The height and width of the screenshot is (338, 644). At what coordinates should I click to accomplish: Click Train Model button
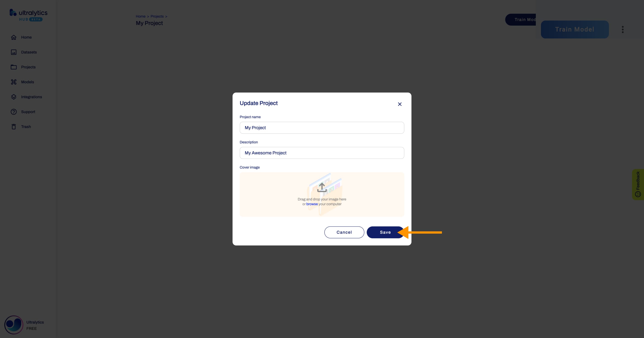(x=575, y=29)
